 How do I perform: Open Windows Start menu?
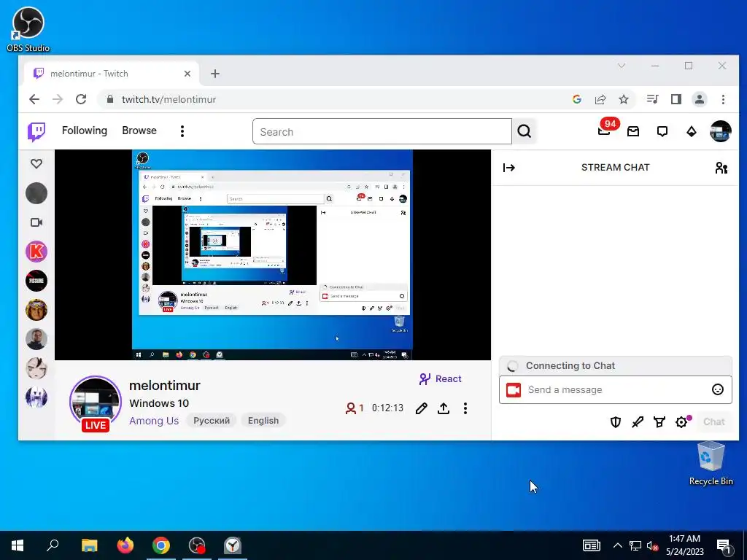[x=18, y=545]
